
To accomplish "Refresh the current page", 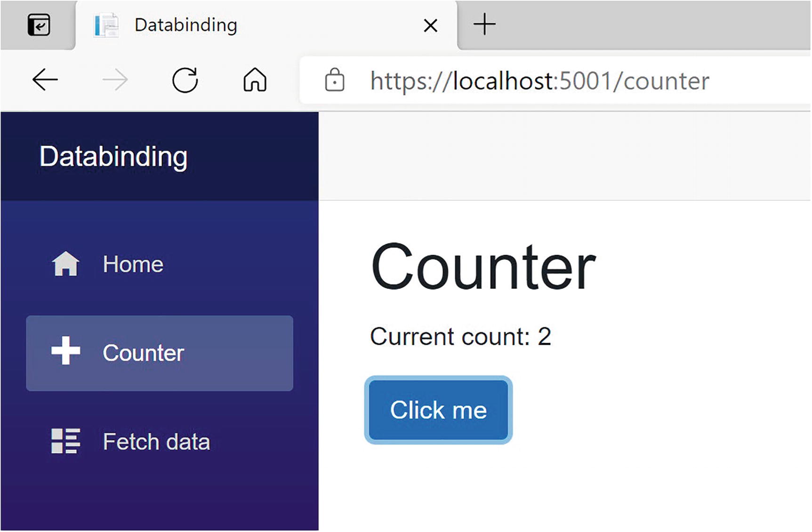I will 185,80.
